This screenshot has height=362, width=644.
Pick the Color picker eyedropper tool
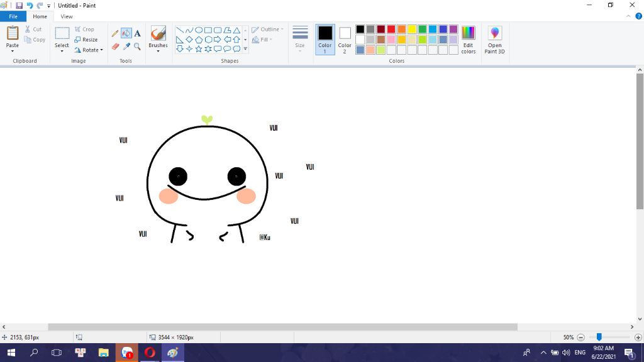tap(126, 47)
